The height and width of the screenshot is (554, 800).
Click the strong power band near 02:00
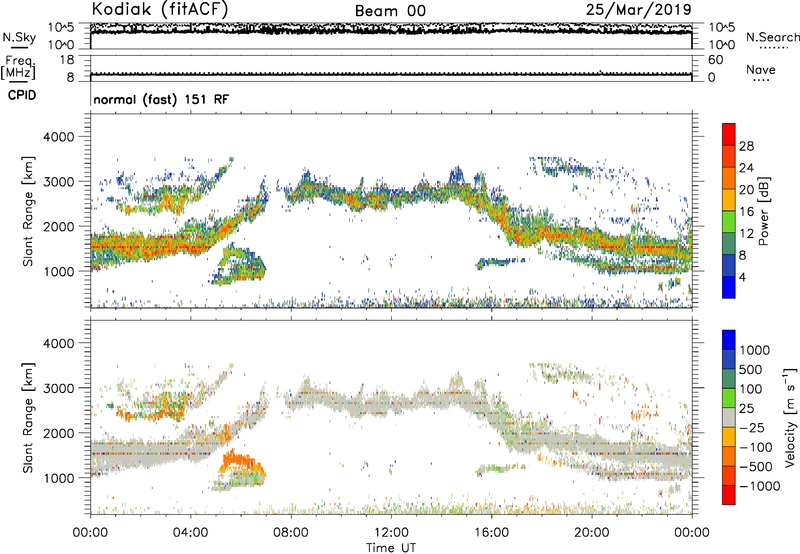(x=140, y=247)
